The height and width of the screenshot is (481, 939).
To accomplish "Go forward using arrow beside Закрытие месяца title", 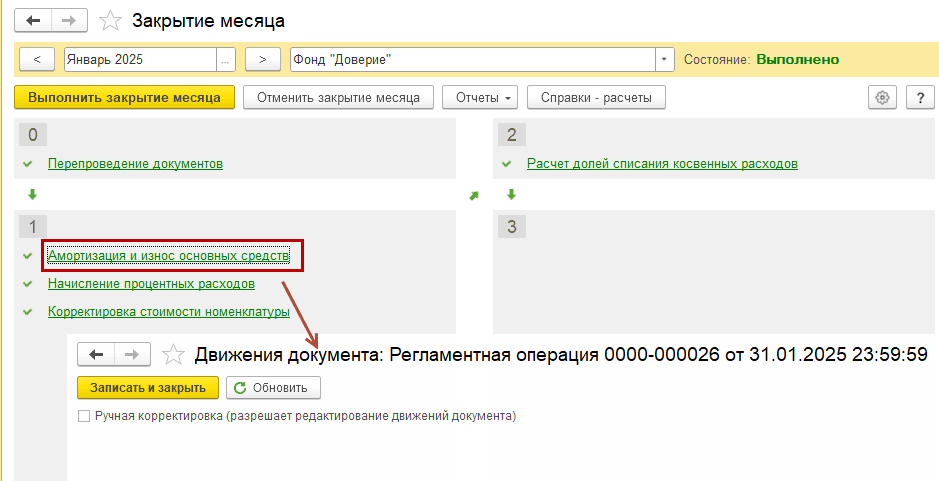I will tap(70, 20).
